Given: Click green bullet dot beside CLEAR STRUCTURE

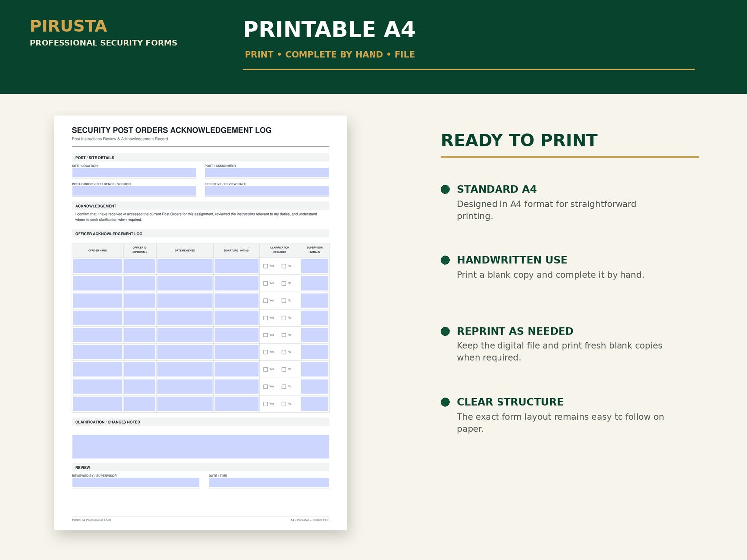Looking at the screenshot, I should [x=445, y=402].
